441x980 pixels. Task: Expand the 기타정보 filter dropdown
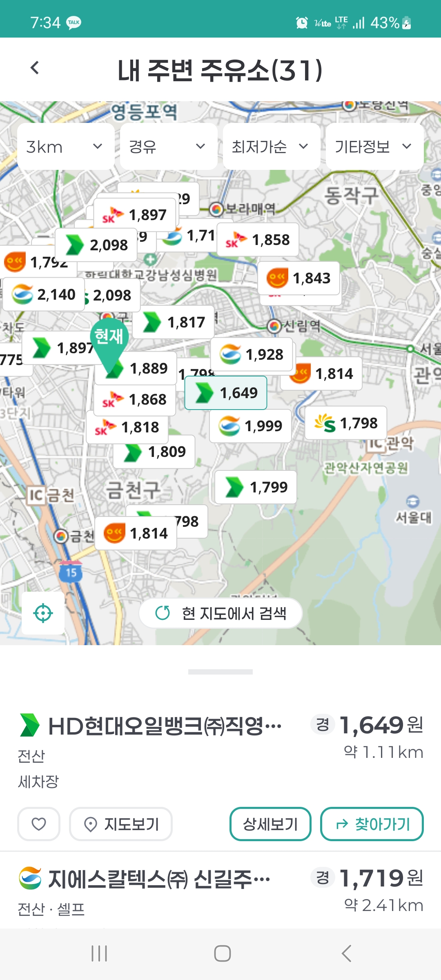(x=374, y=147)
